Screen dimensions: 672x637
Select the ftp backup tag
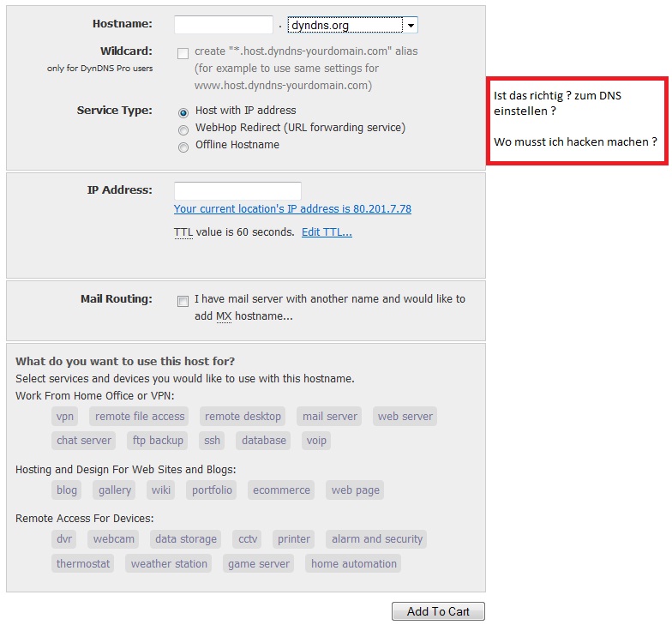click(158, 441)
